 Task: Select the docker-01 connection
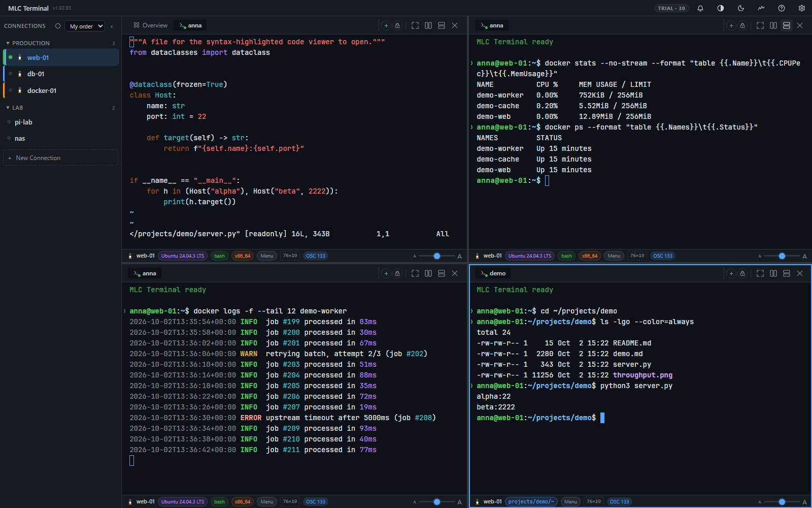pos(61,90)
